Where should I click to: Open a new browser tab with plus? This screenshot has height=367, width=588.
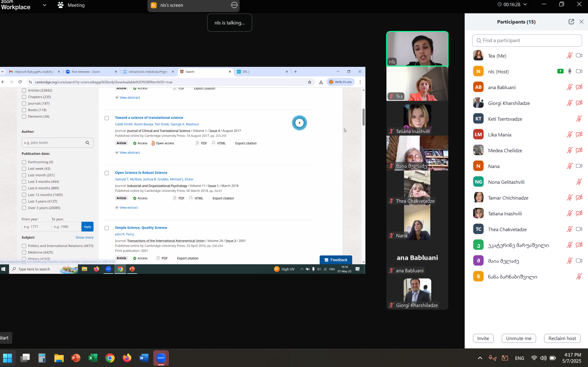296,71
